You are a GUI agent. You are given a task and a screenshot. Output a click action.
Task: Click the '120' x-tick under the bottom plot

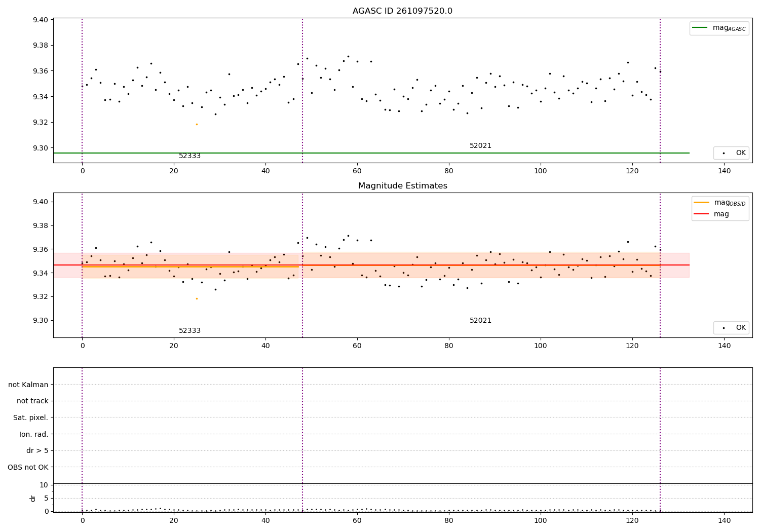point(632,521)
